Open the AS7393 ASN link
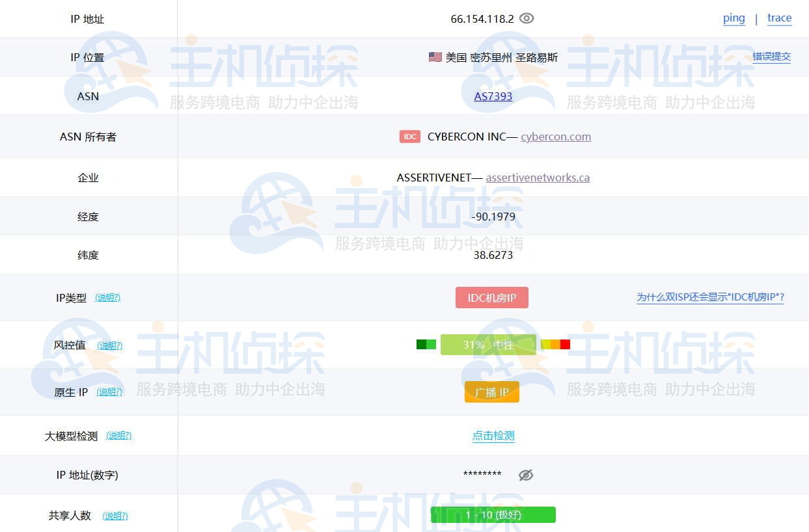 pos(493,96)
